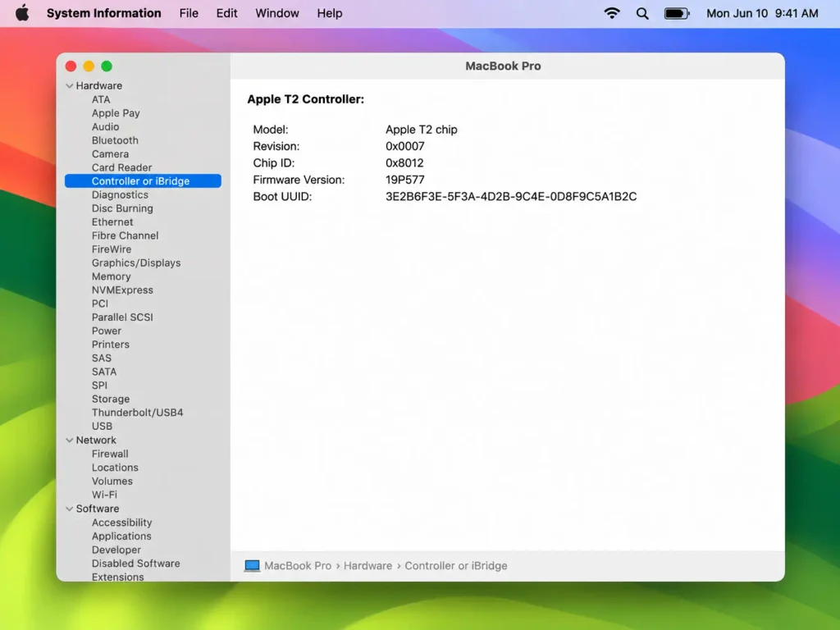Select Developer under Software
Screen dimensions: 840x630
116,550
